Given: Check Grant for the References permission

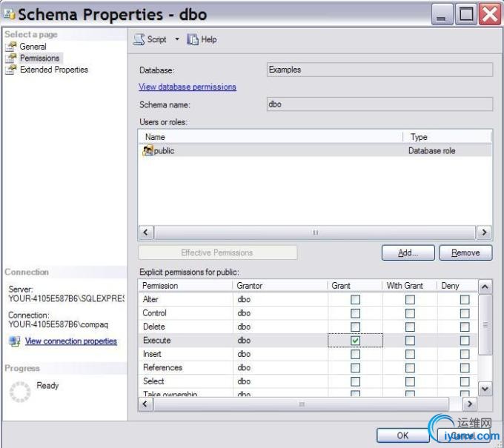Looking at the screenshot, I should (x=355, y=368).
